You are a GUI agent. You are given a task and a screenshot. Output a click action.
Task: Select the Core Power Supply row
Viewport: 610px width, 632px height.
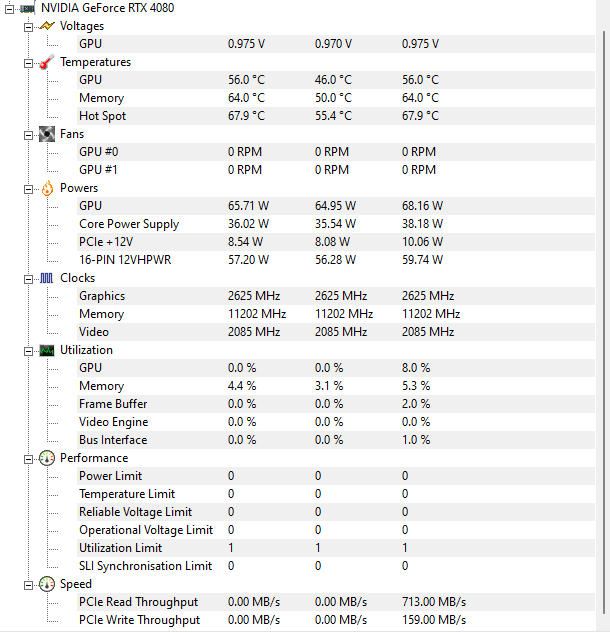click(x=129, y=224)
